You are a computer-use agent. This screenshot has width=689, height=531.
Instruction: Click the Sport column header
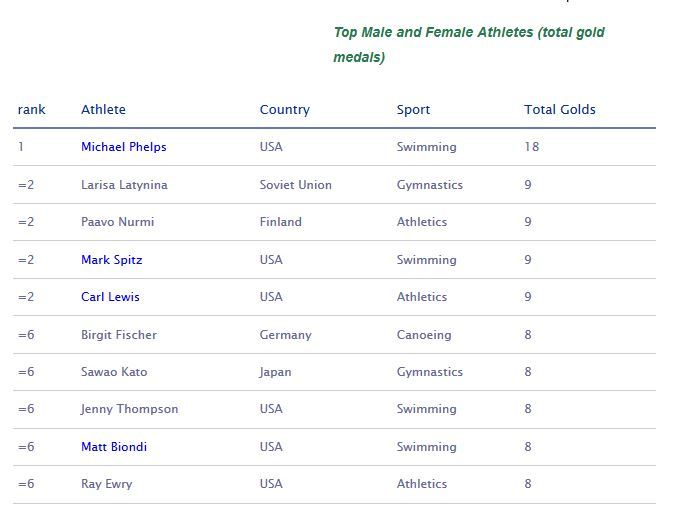tap(413, 110)
